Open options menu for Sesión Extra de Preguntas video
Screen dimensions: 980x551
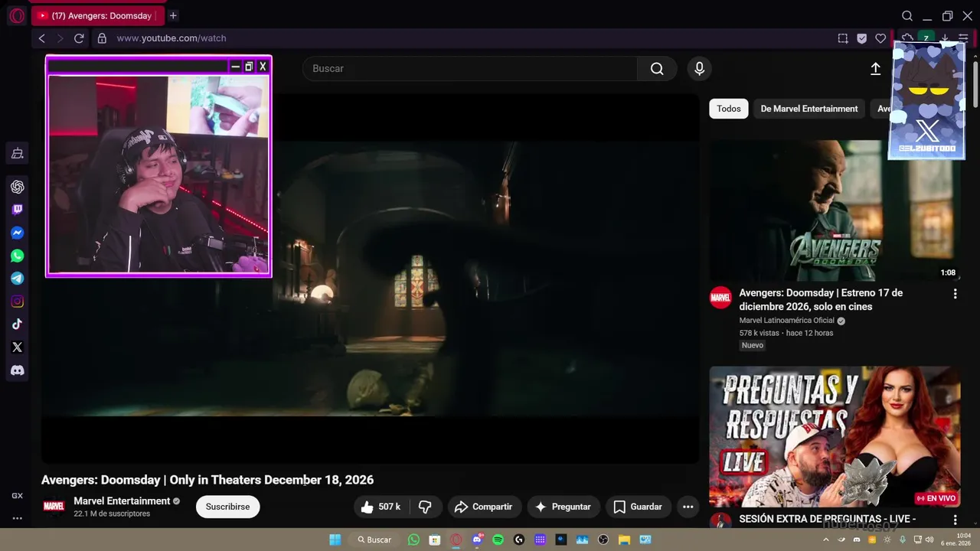click(x=955, y=520)
